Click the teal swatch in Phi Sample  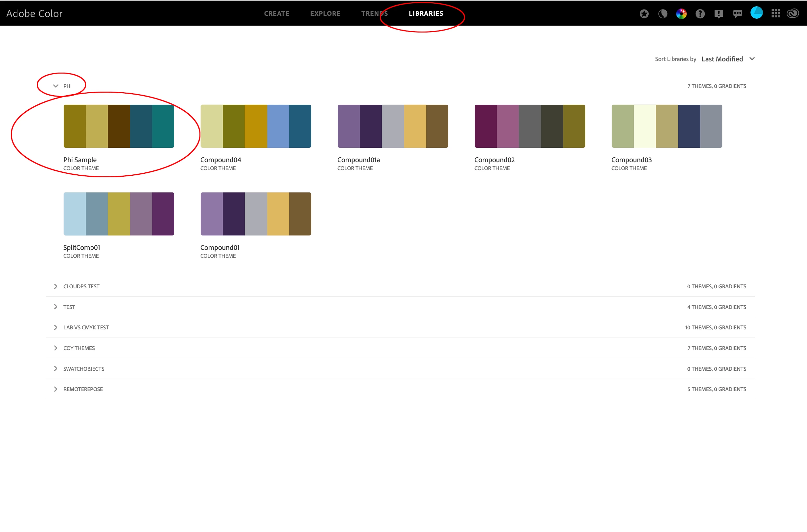click(x=163, y=126)
